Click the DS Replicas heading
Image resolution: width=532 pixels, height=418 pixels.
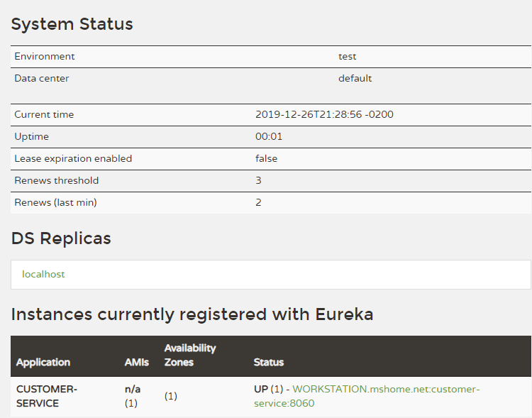point(61,238)
